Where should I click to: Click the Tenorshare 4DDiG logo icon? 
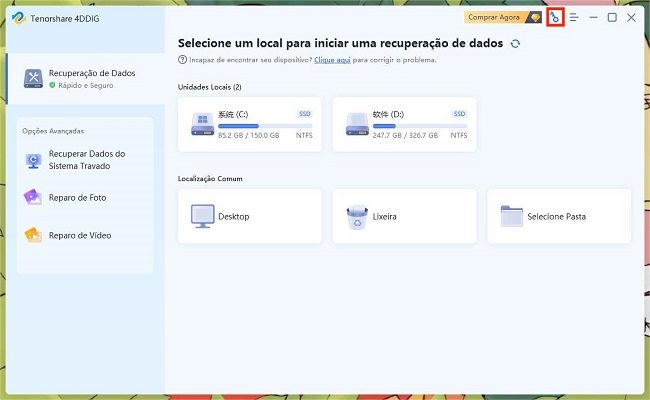pyautogui.click(x=19, y=18)
